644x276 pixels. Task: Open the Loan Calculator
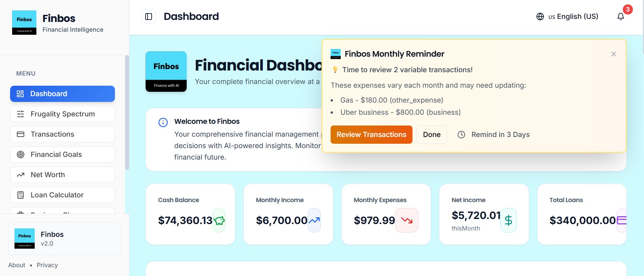62,195
